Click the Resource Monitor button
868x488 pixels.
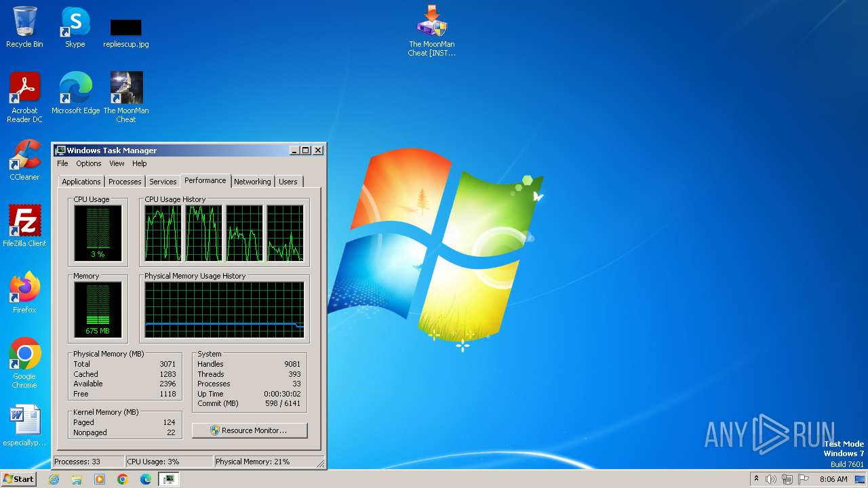(250, 430)
